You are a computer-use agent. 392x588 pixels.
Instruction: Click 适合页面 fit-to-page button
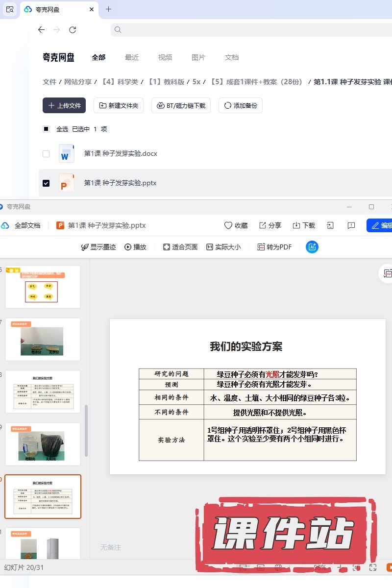(x=180, y=247)
